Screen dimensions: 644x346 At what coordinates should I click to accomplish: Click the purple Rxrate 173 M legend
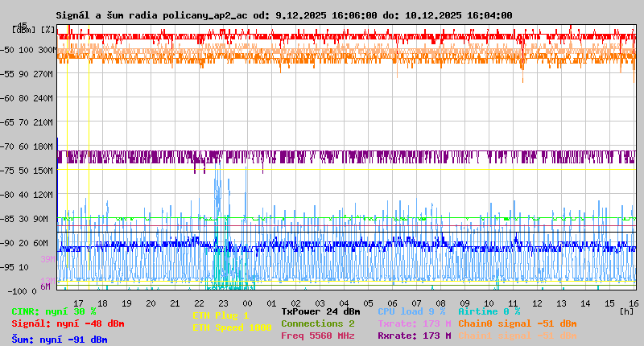coord(414,336)
